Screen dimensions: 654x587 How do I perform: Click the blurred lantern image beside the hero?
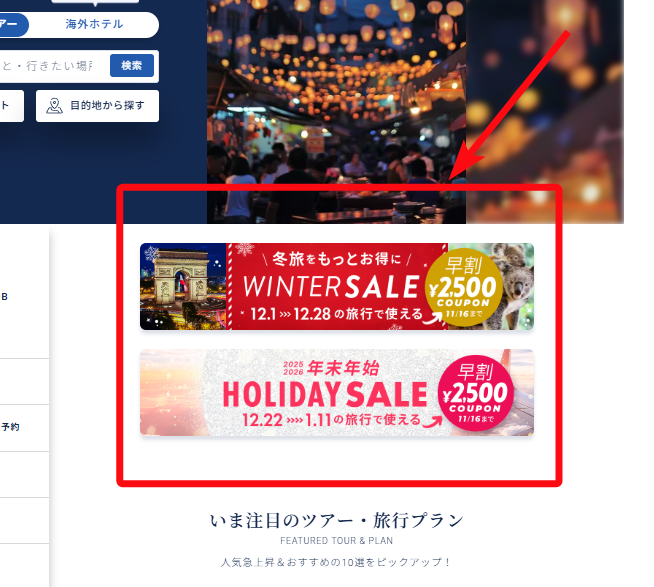coord(545,111)
